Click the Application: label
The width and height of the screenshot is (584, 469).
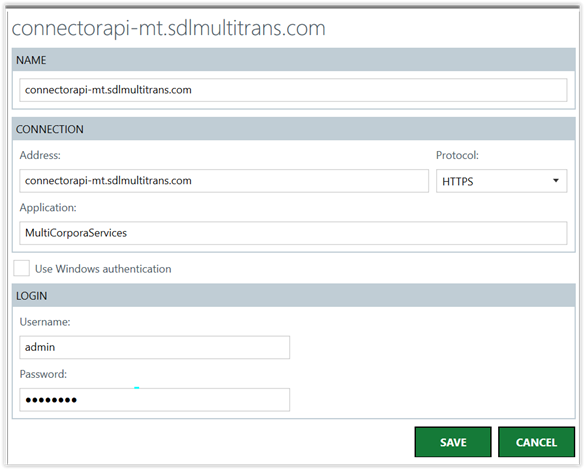(48, 207)
